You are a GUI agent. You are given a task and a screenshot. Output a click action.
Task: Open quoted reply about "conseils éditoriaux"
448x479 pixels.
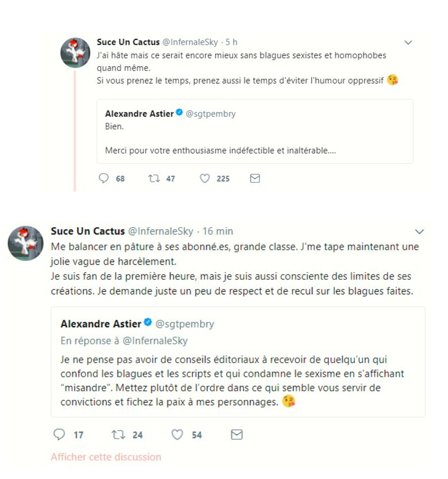click(238, 381)
